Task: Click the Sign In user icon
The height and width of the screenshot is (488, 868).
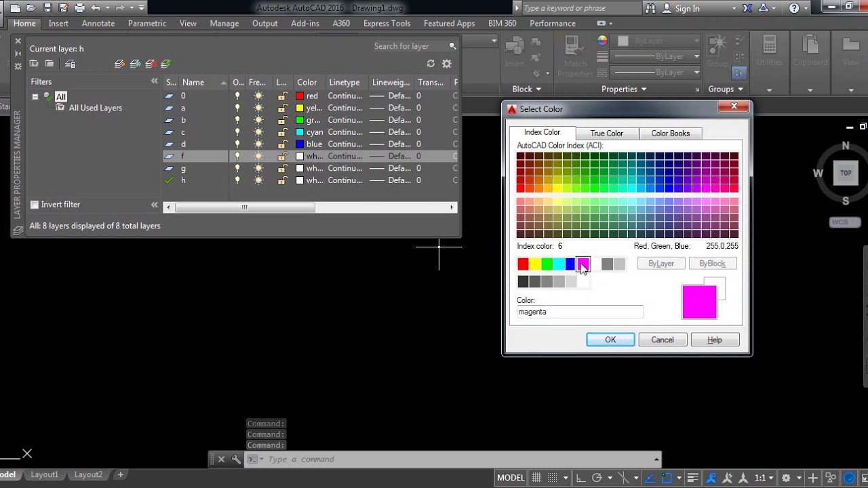Action: click(651, 8)
